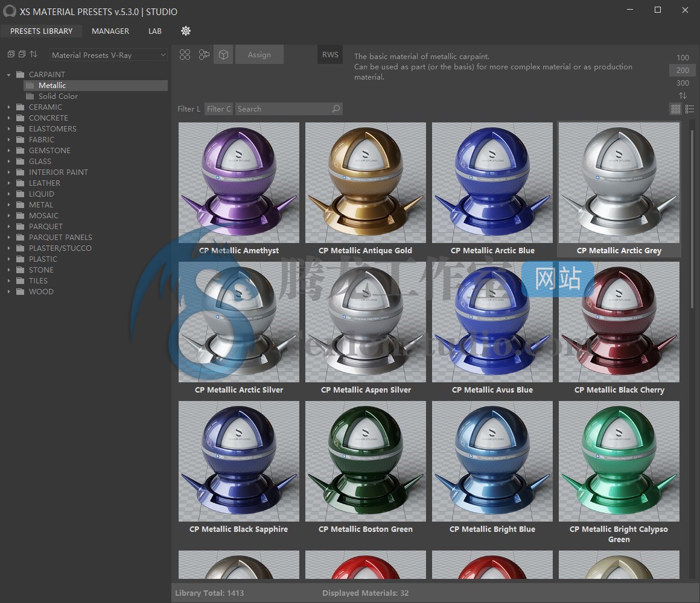Set thumbnail size to 300
Viewport: 700px width, 603px height.
click(682, 83)
